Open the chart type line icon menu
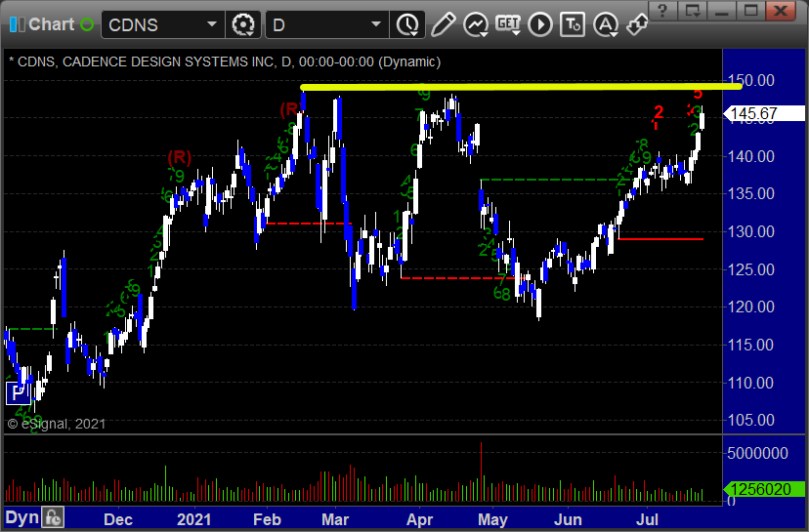Screen dimensions: 809x532 click(x=476, y=24)
